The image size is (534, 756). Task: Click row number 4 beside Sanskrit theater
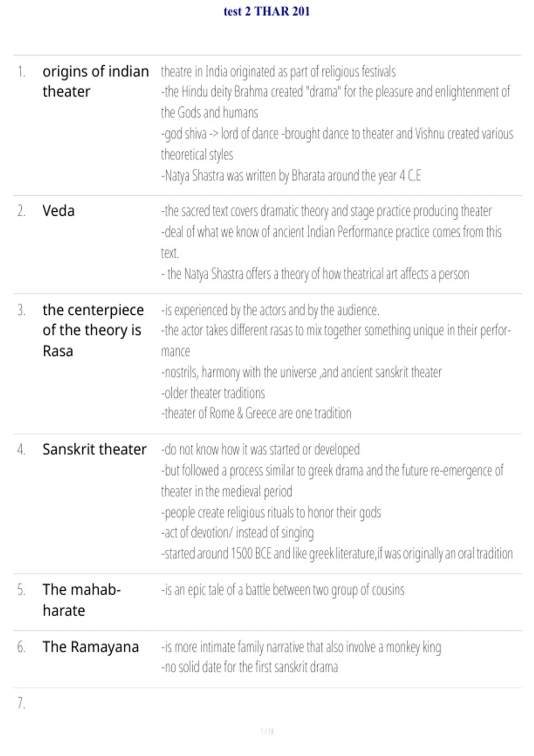[x=21, y=450]
